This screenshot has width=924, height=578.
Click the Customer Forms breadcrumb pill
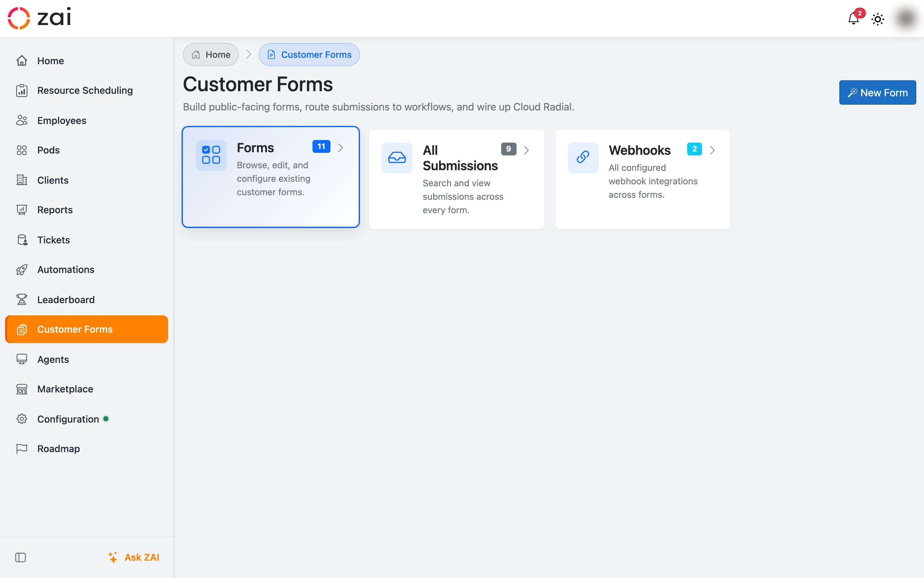point(309,55)
